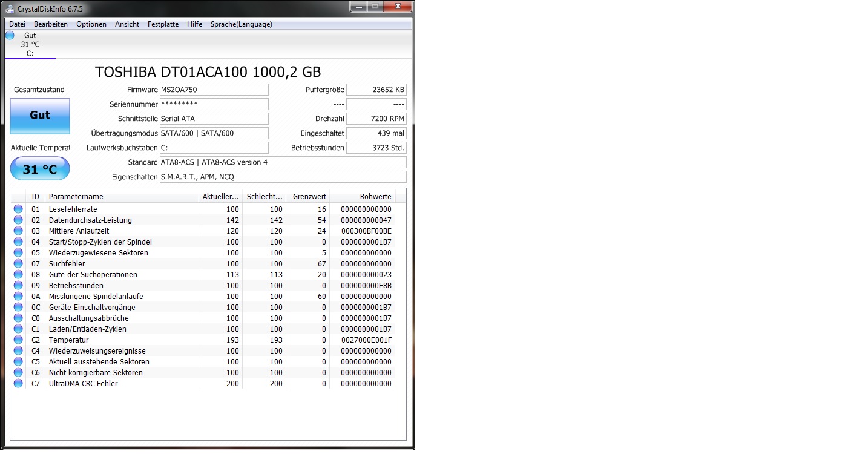Click status orb of Start/Stopp-Zyklen der Spindel row

(x=18, y=242)
